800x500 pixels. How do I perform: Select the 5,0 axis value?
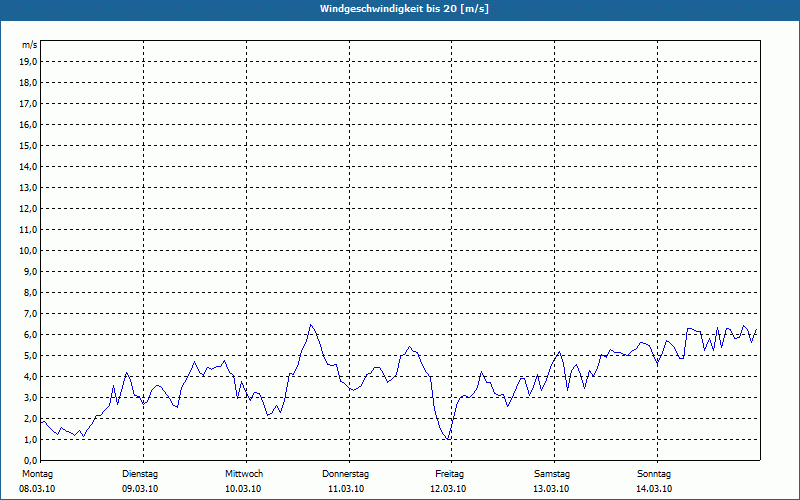pyautogui.click(x=30, y=356)
